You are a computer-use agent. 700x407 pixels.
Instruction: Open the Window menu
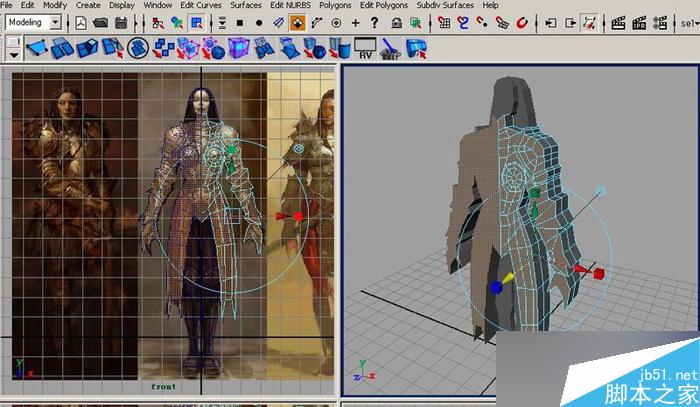pos(158,5)
